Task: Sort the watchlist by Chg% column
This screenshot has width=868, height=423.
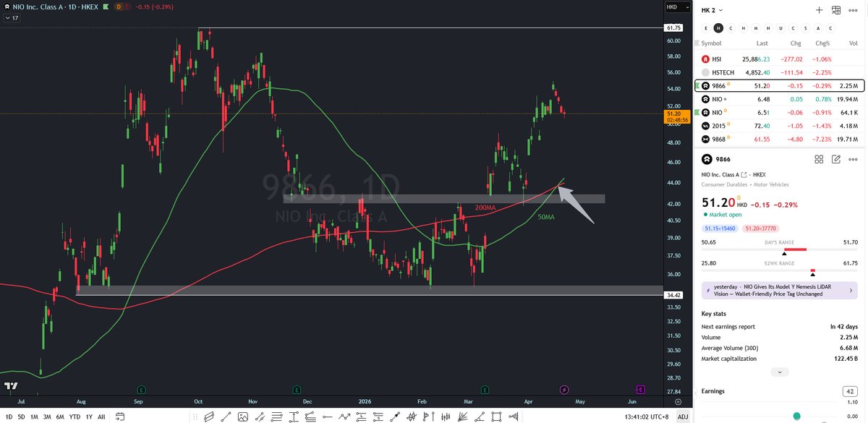Action: pyautogui.click(x=821, y=43)
